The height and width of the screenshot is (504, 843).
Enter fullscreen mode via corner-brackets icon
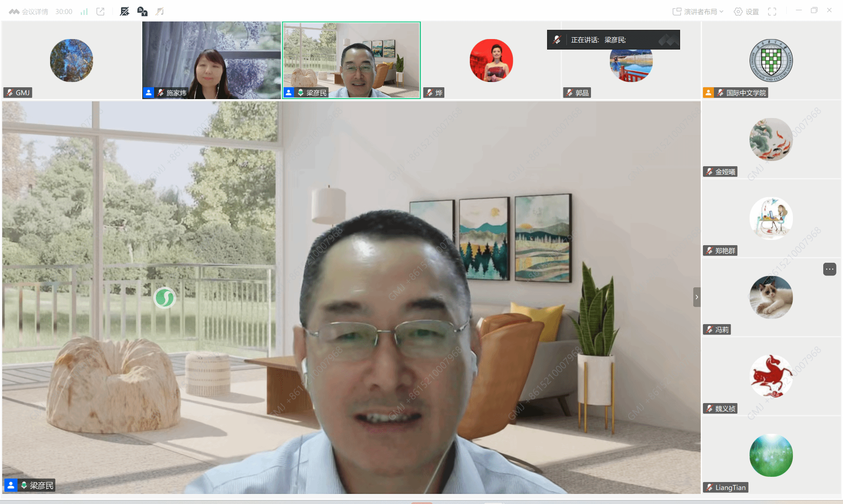pos(772,11)
